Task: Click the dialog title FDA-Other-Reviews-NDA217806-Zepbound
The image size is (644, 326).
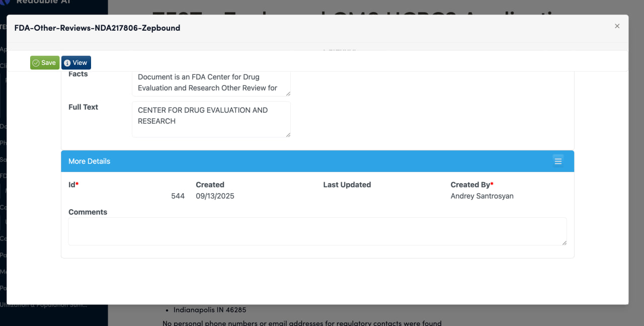Action: tap(97, 28)
